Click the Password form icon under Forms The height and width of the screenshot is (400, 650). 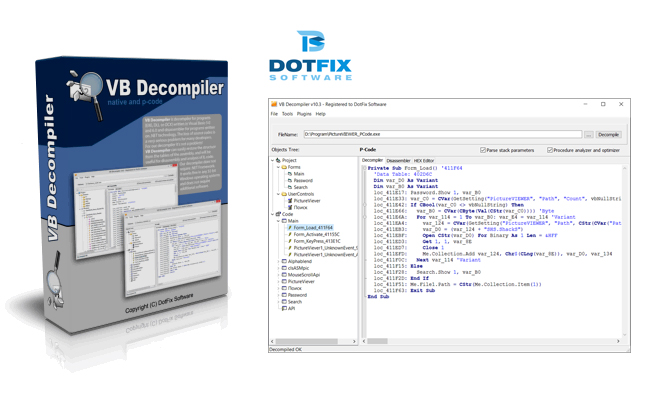[x=290, y=180]
